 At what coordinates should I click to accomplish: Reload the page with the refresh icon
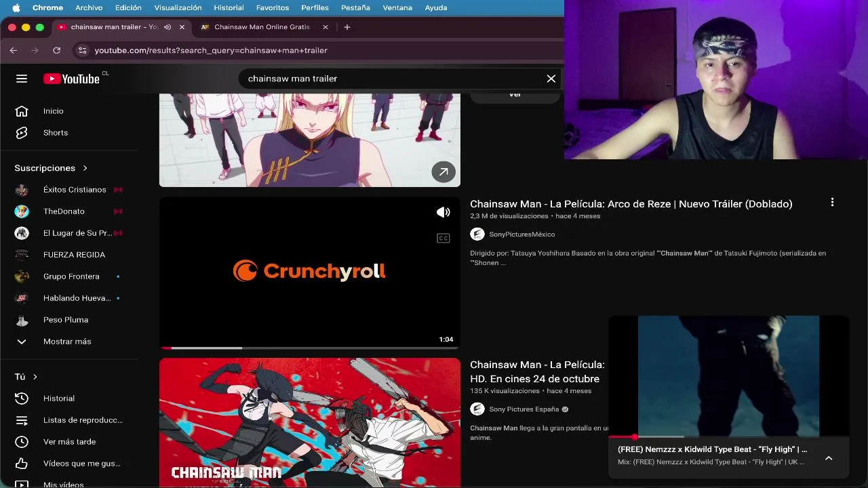click(57, 50)
